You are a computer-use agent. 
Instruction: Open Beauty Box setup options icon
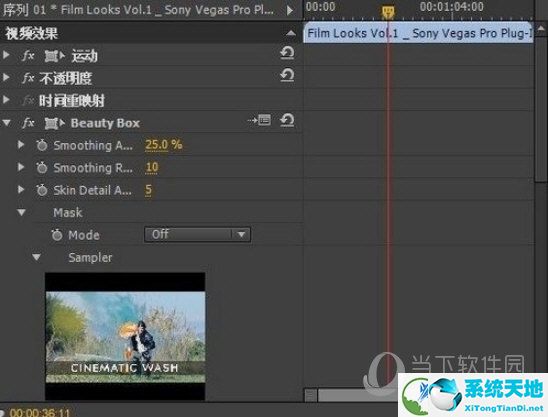259,121
